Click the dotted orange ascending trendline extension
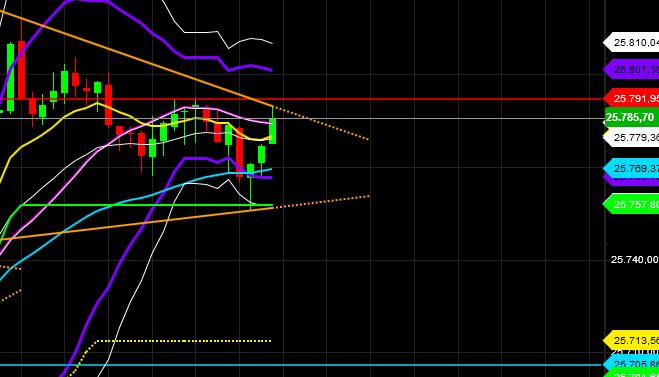The image size is (659, 377). point(322,202)
